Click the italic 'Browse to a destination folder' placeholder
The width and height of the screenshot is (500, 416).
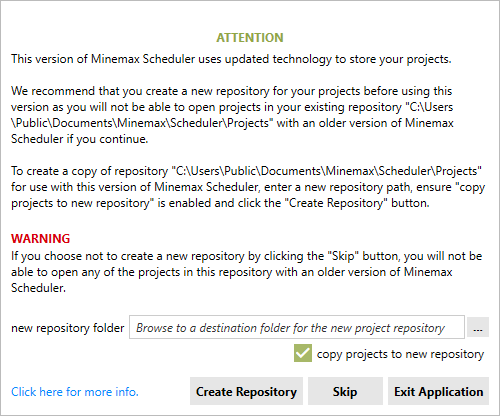pos(290,328)
